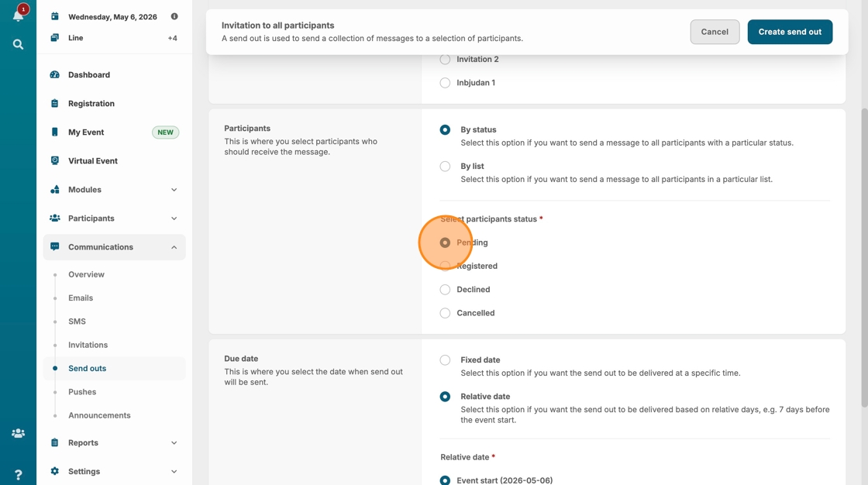This screenshot has height=485, width=868.
Task: Select the Invitation 2 radio option
Action: click(x=445, y=60)
